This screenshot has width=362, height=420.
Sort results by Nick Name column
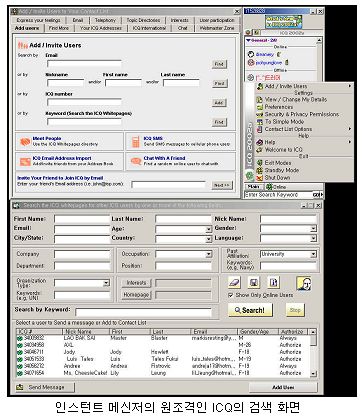(x=86, y=332)
